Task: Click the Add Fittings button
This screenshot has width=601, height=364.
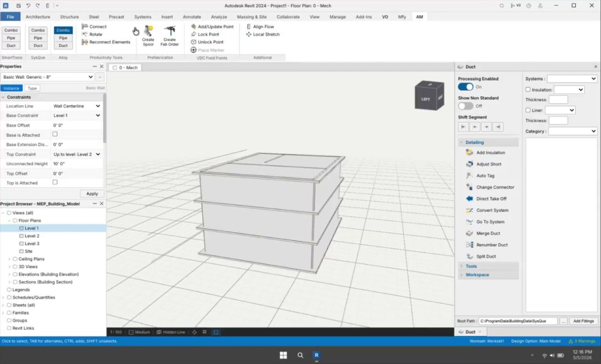Action: [x=583, y=321]
